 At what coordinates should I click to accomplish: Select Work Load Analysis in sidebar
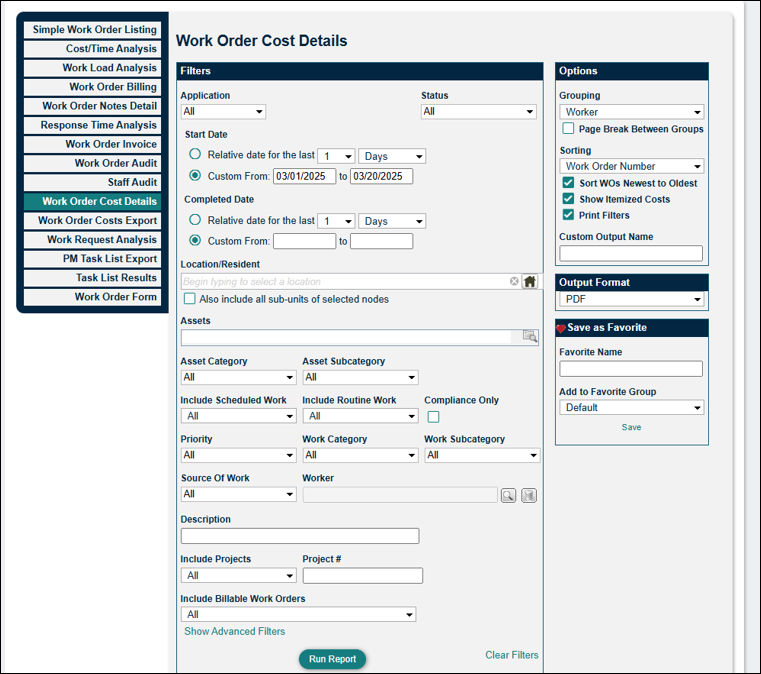point(92,68)
